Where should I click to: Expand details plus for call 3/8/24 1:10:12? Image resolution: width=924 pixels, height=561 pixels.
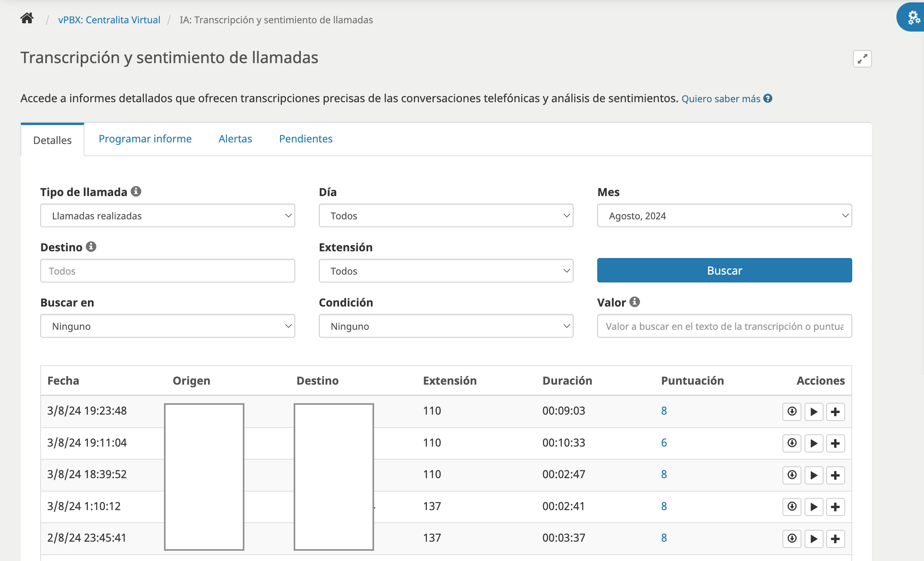click(835, 507)
